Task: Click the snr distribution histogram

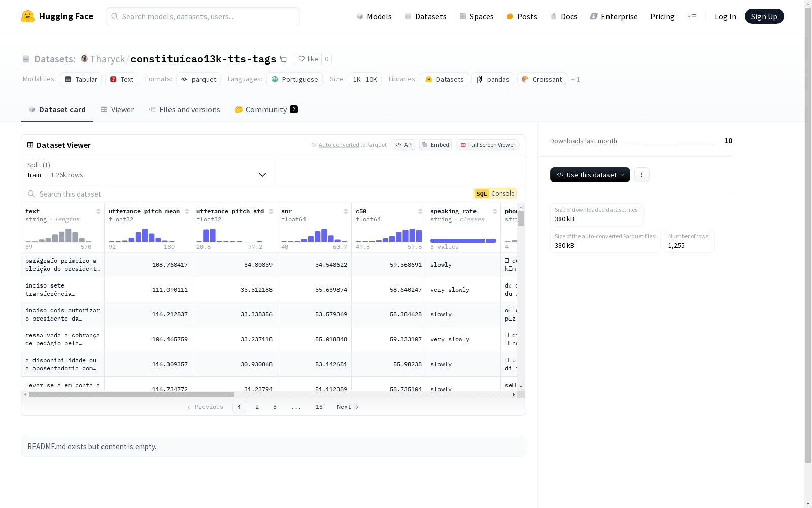Action: [314, 235]
